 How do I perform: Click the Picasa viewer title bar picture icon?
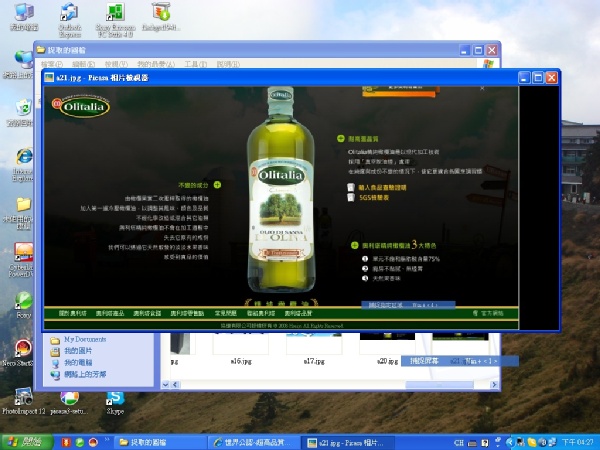(x=49, y=78)
